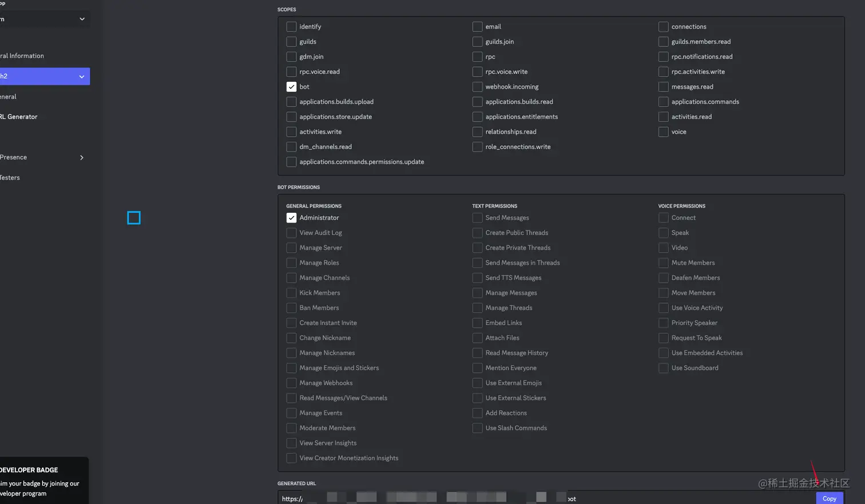Tick the rpc.voice.write scope

click(x=478, y=72)
